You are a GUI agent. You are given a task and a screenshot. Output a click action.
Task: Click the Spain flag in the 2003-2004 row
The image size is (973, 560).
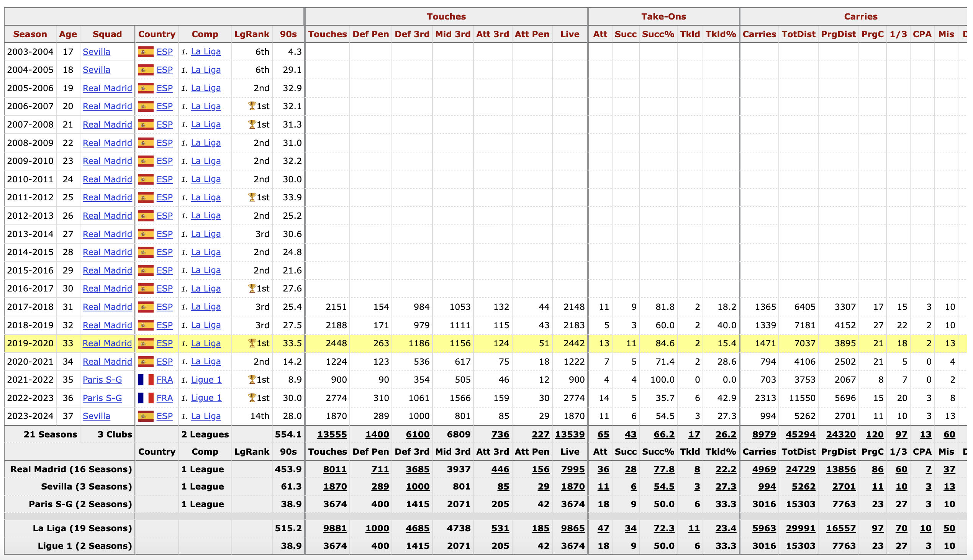(x=146, y=52)
